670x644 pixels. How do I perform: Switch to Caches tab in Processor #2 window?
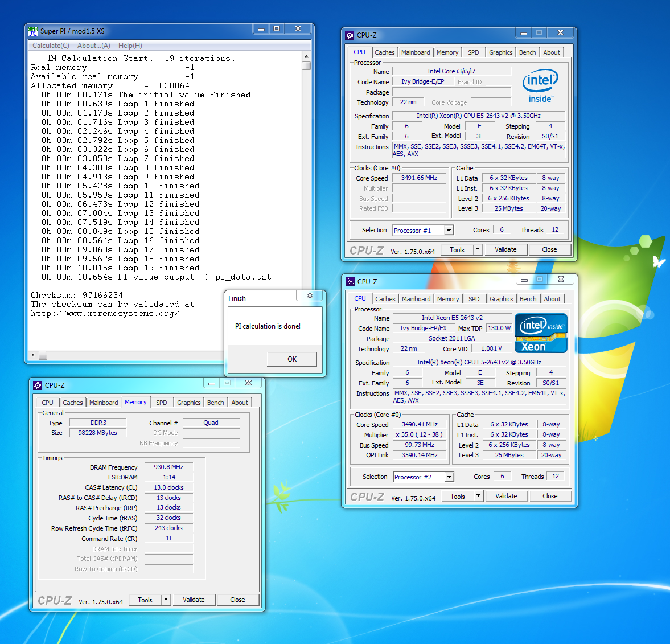click(x=385, y=299)
